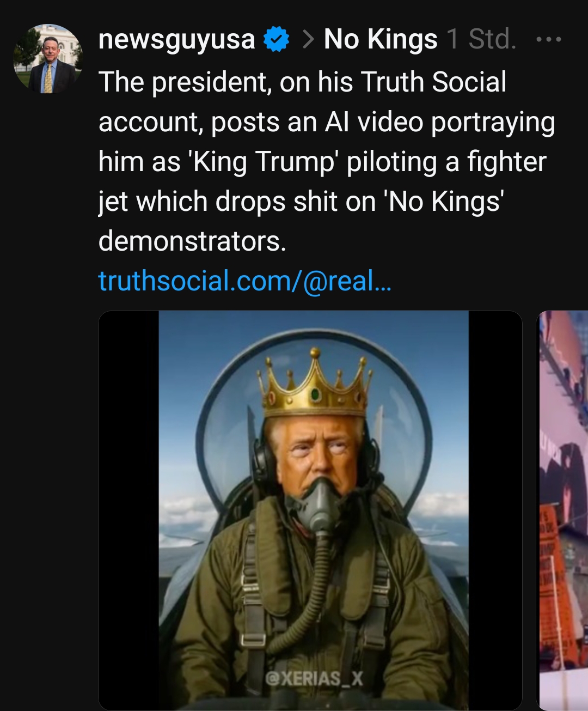588x711 pixels.
Task: Click the "1 Std." post timestamp
Action: click(481, 39)
